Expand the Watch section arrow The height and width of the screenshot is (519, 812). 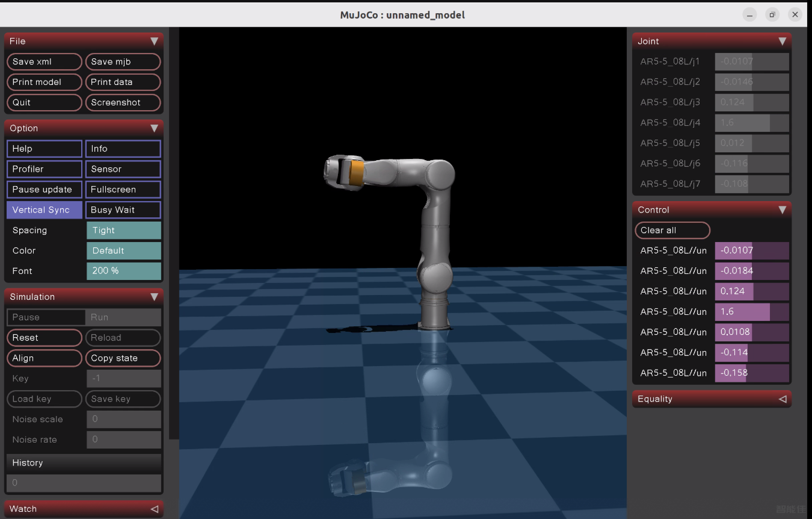(154, 508)
